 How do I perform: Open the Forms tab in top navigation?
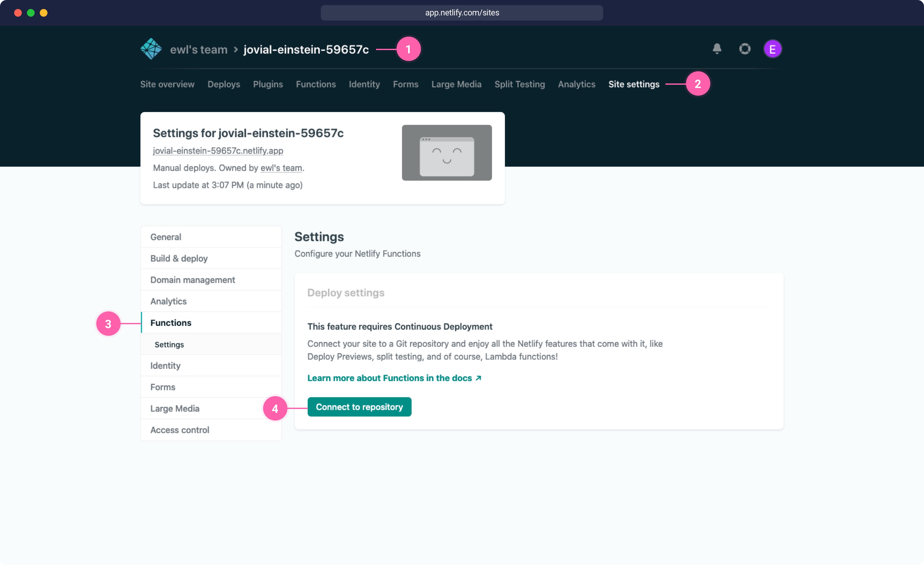pos(406,84)
